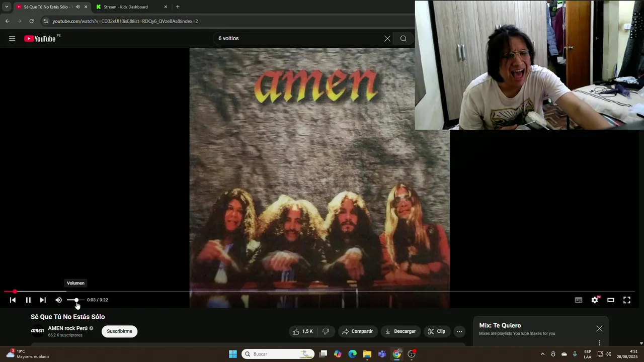
Task: Click the '66,2 K suscriptores' text
Action: point(65,335)
